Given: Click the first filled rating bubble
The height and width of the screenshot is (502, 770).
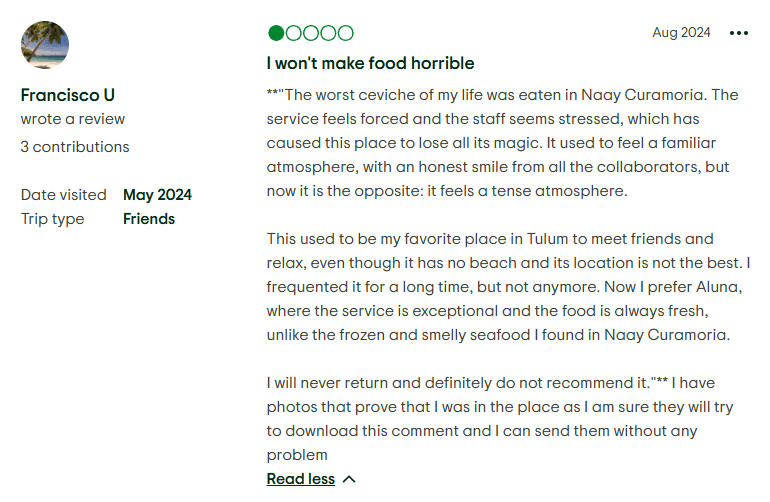Looking at the screenshot, I should point(276,33).
